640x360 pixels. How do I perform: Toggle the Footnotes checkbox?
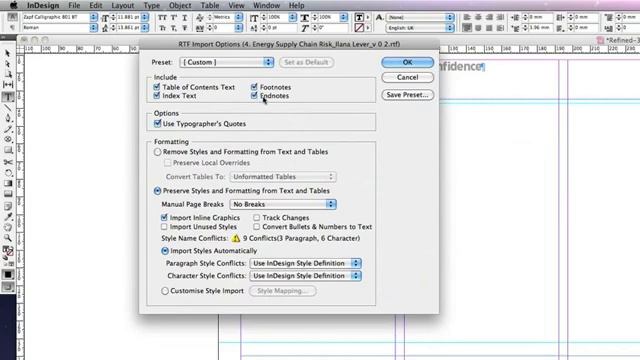pyautogui.click(x=254, y=87)
